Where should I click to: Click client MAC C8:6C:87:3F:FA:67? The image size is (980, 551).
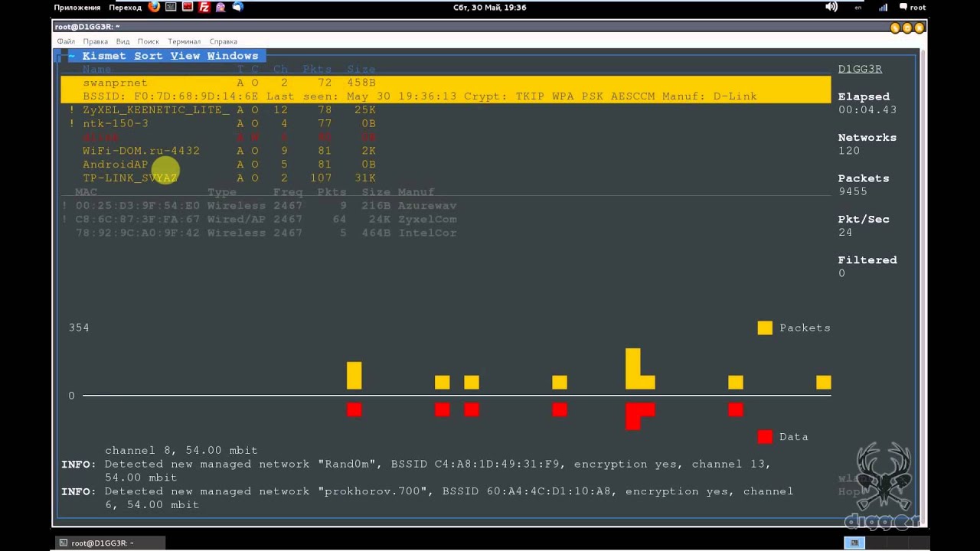point(138,220)
